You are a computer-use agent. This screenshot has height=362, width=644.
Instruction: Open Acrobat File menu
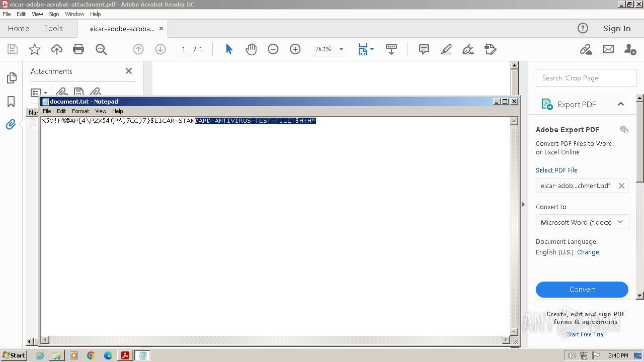pos(7,14)
